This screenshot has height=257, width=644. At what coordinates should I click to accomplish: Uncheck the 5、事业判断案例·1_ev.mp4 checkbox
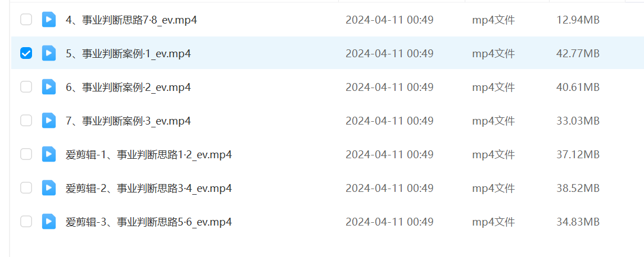click(26, 53)
